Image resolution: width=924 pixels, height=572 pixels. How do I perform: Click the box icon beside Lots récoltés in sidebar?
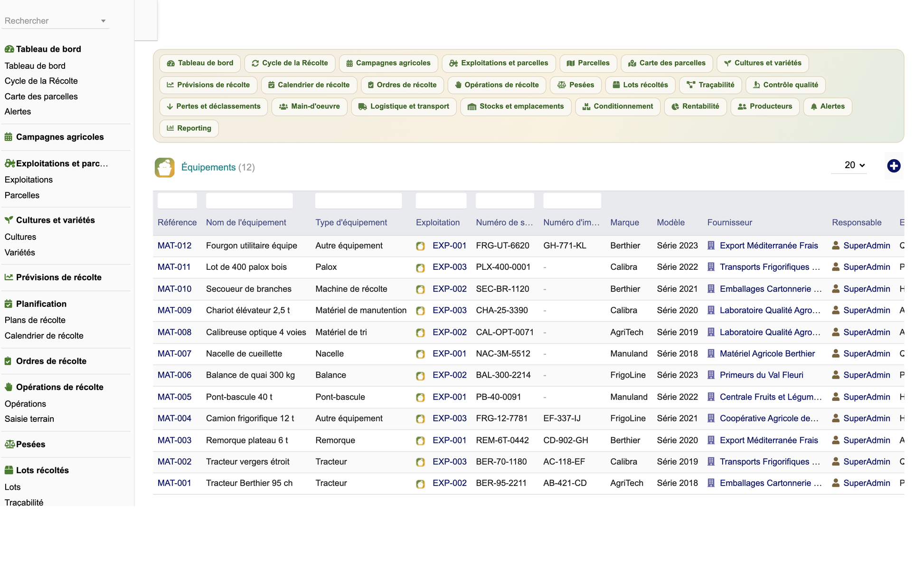coord(9,470)
